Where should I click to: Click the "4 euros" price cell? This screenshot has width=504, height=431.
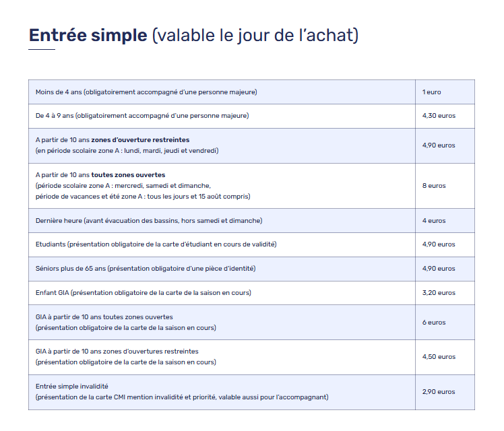point(434,220)
